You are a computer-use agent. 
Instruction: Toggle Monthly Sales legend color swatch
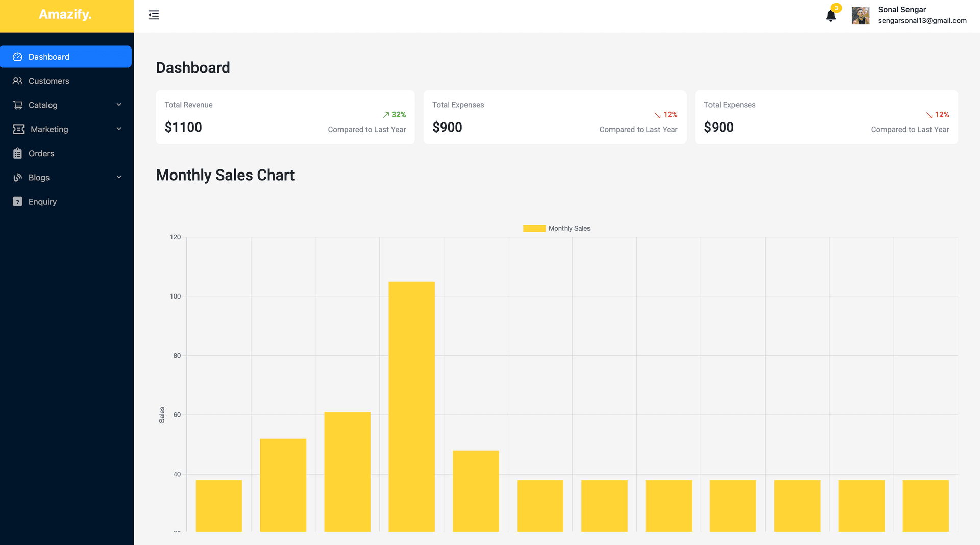(x=534, y=228)
